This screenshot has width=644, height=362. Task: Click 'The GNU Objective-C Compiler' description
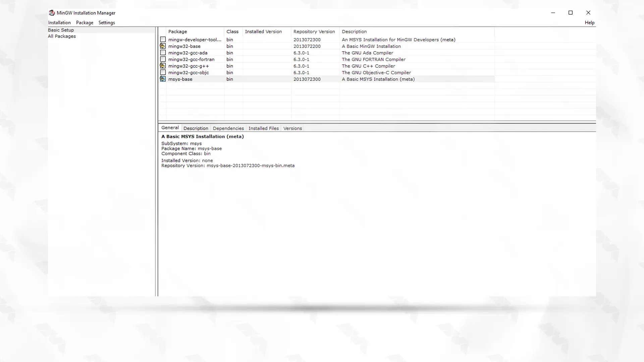(376, 72)
